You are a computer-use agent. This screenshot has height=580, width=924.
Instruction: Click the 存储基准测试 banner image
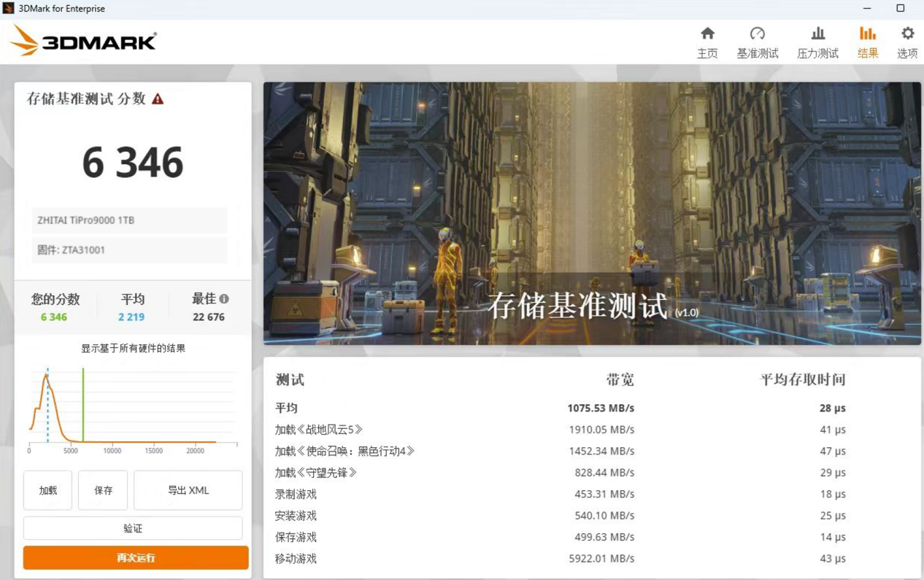pos(592,213)
